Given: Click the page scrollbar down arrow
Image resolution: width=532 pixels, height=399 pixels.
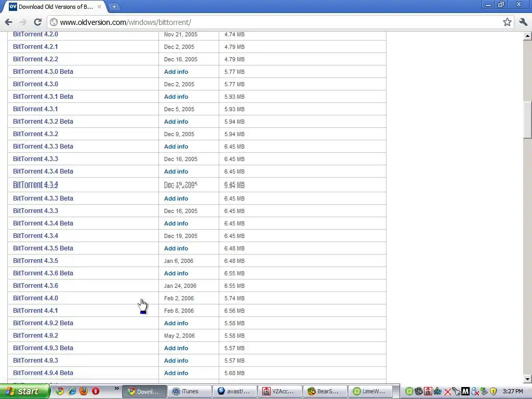Looking at the screenshot, I should coord(527,379).
